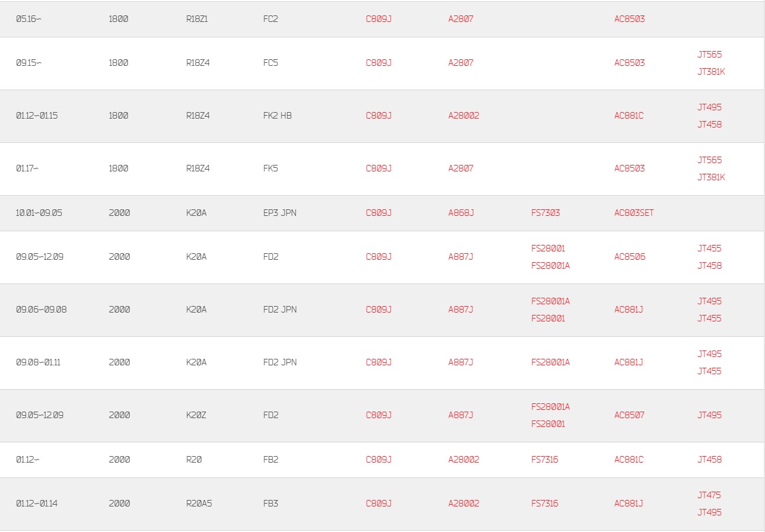Viewport: 765px width, 532px height.
Task: Click the FS7303 part number
Action: [x=546, y=213]
